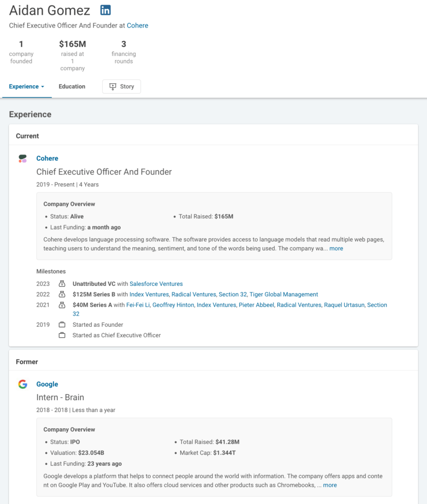
Task: Click the 'Former' card heading
Action: (x=27, y=362)
